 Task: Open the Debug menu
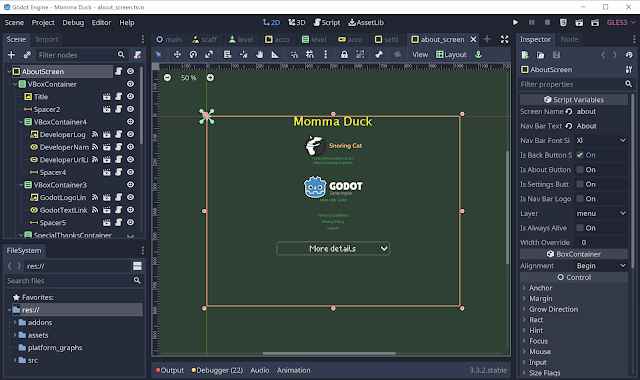coord(73,22)
